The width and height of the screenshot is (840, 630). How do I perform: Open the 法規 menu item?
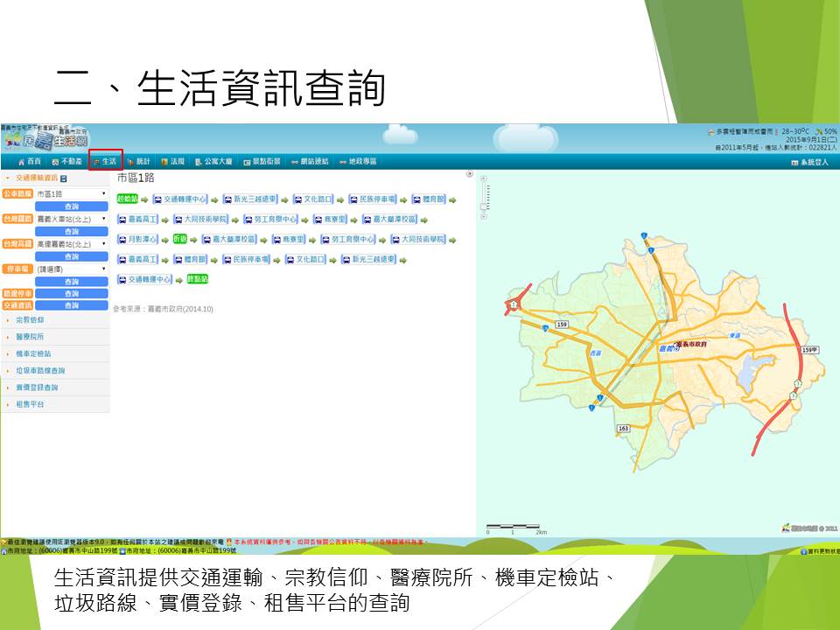[173, 161]
